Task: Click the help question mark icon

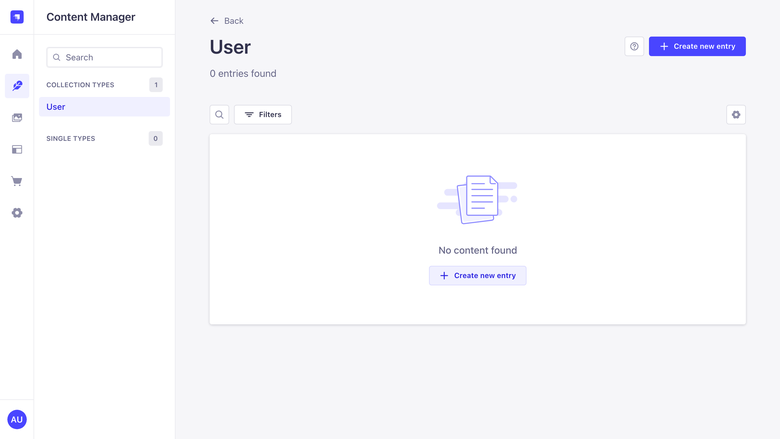Action: (634, 46)
